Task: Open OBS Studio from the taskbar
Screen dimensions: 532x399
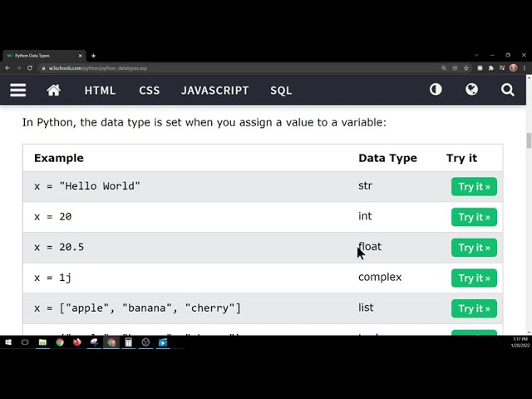Action: [145, 342]
